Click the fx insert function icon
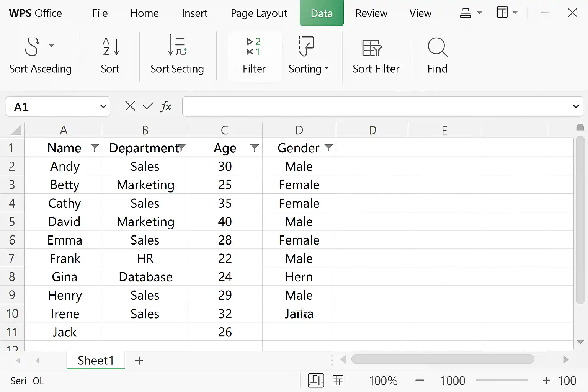The image size is (588, 392). [x=166, y=106]
